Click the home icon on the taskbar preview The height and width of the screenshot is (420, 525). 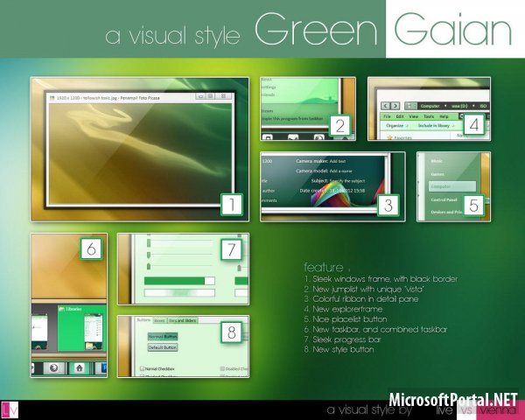[x=80, y=368]
